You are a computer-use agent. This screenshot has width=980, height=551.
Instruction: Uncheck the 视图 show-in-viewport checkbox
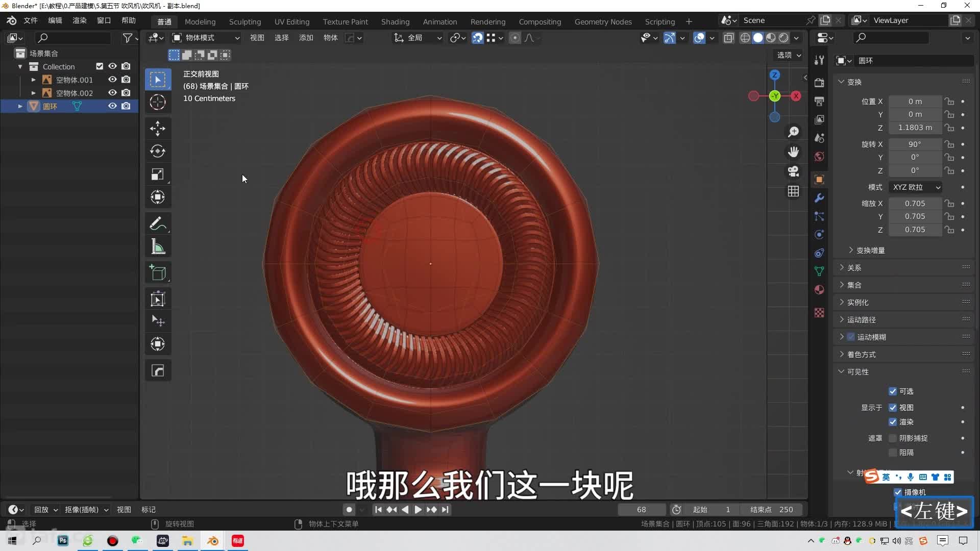[893, 408]
